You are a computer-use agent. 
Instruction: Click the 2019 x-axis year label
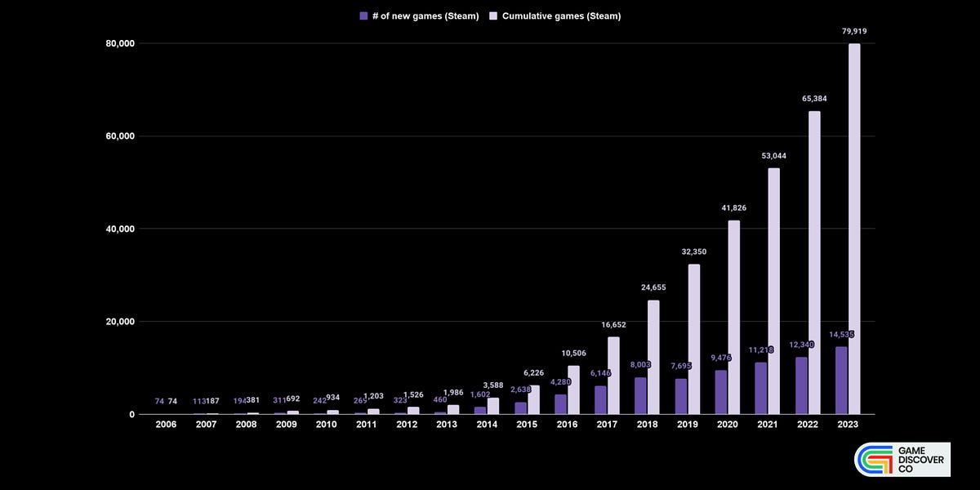pos(688,425)
